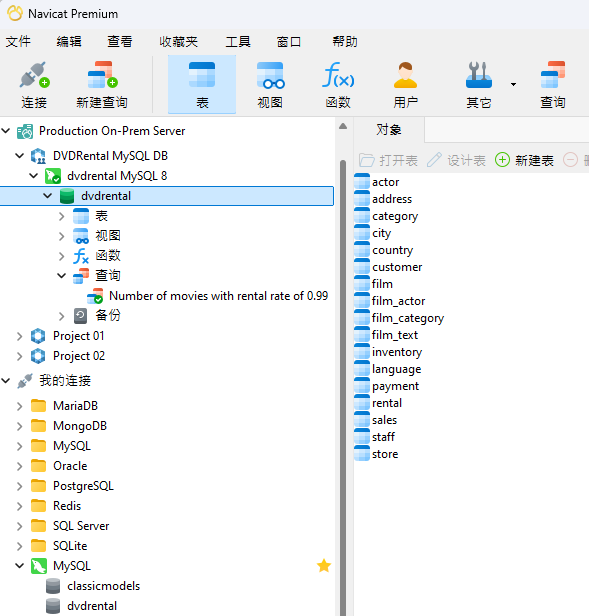Collapse the dvdrental database node
The width and height of the screenshot is (589, 616).
tap(48, 196)
